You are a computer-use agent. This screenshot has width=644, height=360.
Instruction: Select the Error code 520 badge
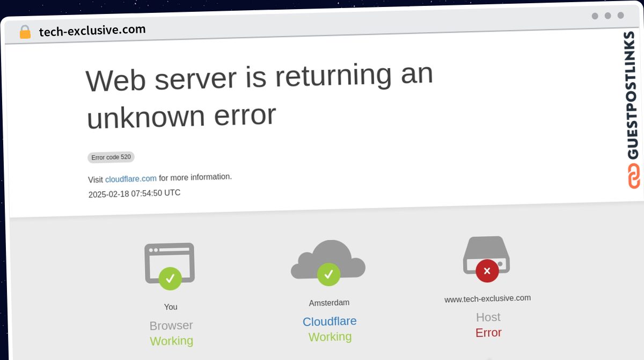pos(111,157)
